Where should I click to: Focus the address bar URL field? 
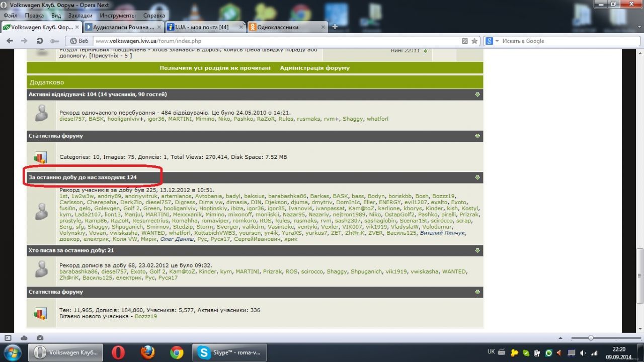[x=276, y=41]
